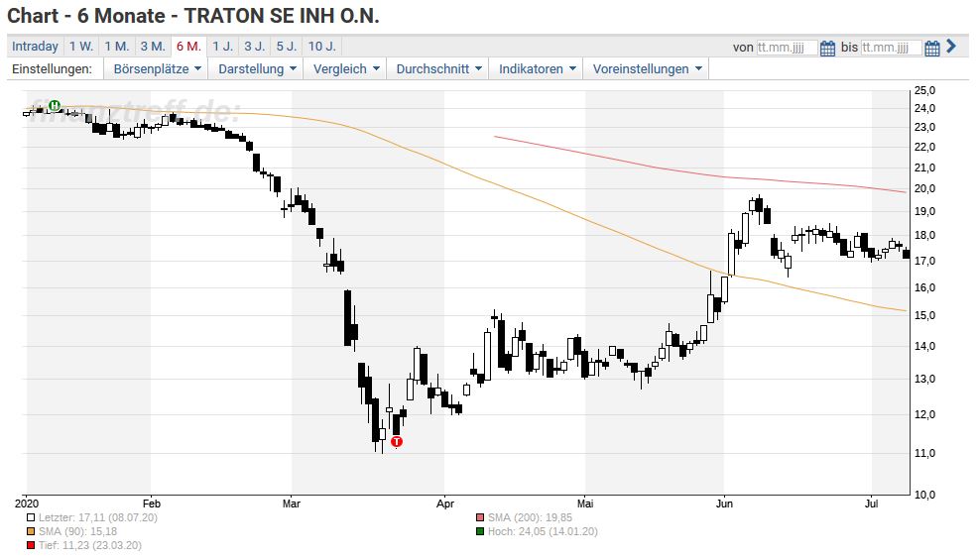Select the 1 M. timeframe tab
The height and width of the screenshot is (560, 978).
coord(117,47)
